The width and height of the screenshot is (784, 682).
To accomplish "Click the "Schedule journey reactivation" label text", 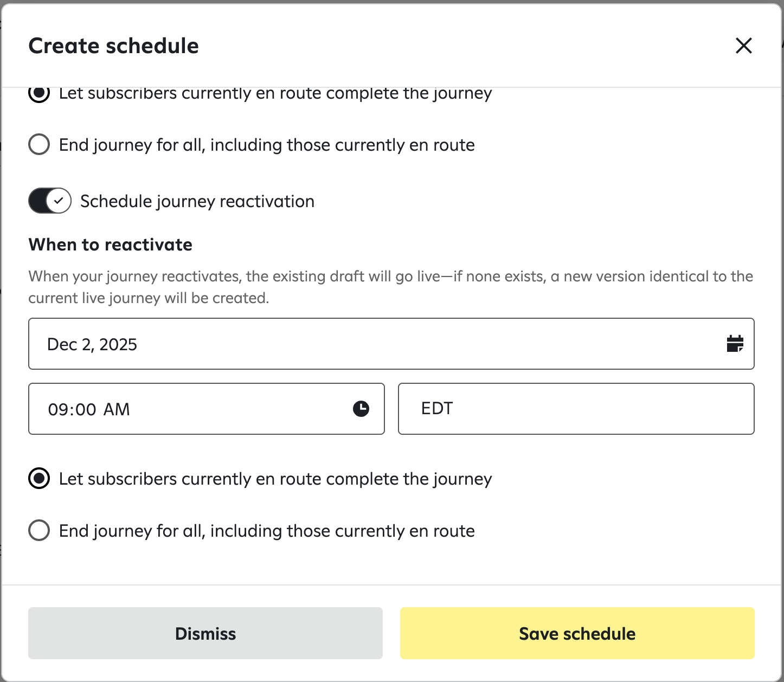I will 197,201.
